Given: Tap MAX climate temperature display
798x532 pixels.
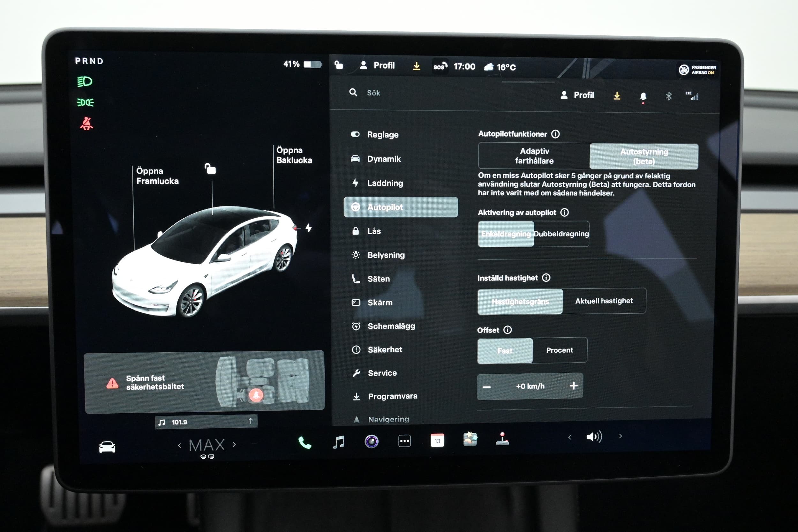Looking at the screenshot, I should 207,445.
